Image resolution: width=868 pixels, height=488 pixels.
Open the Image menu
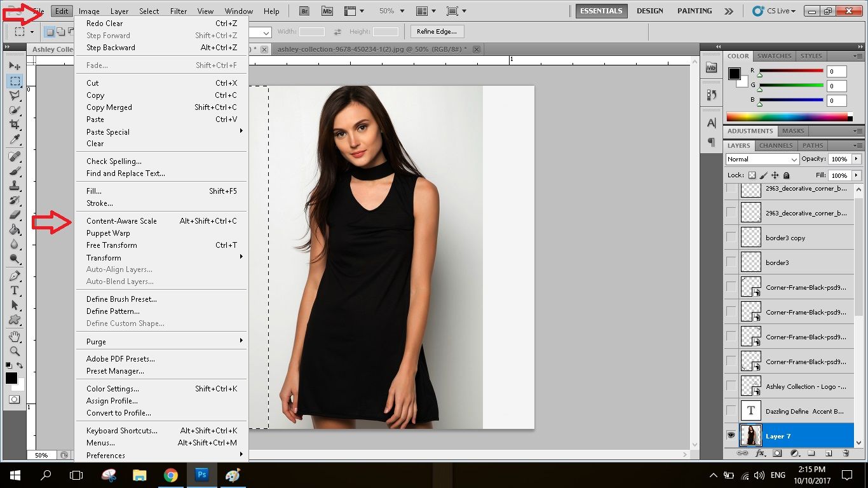click(89, 11)
